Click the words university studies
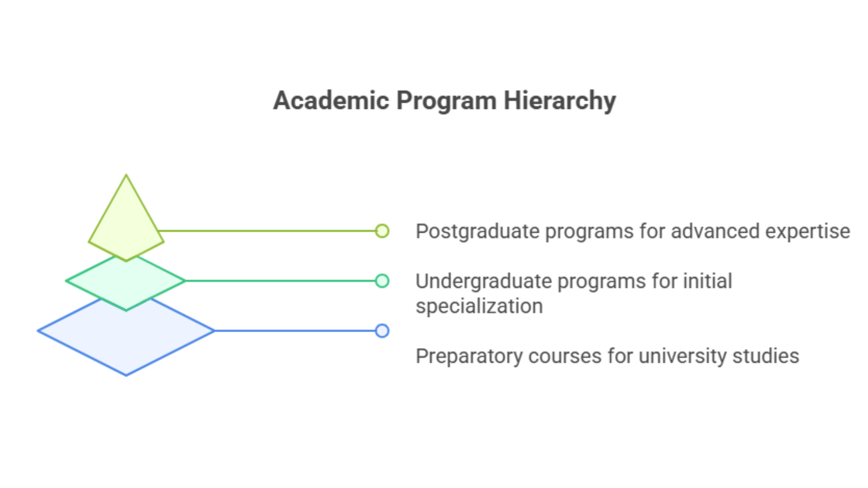Screen dimensions: 868x488 (719, 357)
